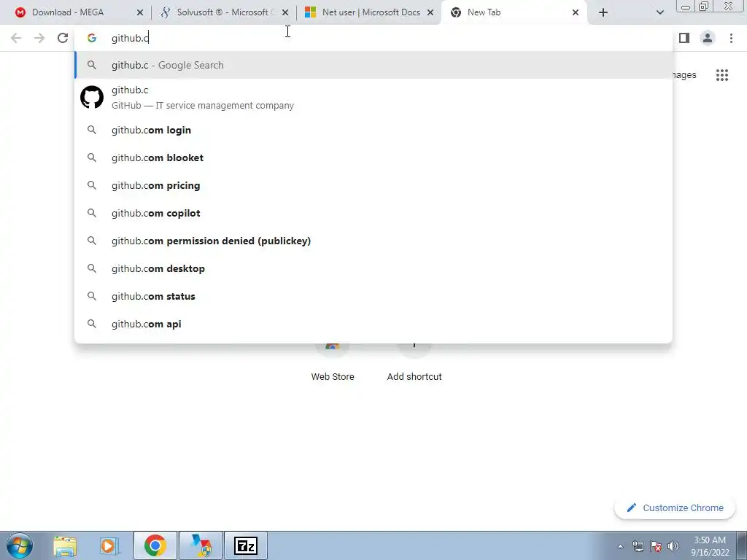
Task: Select suggestion github.com pricing
Action: pos(373,185)
